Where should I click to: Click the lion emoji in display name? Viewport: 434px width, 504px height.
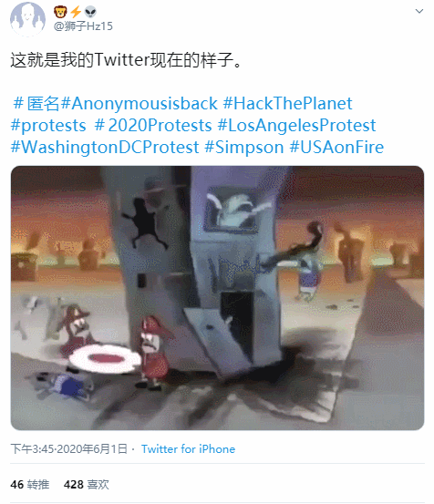click(60, 12)
